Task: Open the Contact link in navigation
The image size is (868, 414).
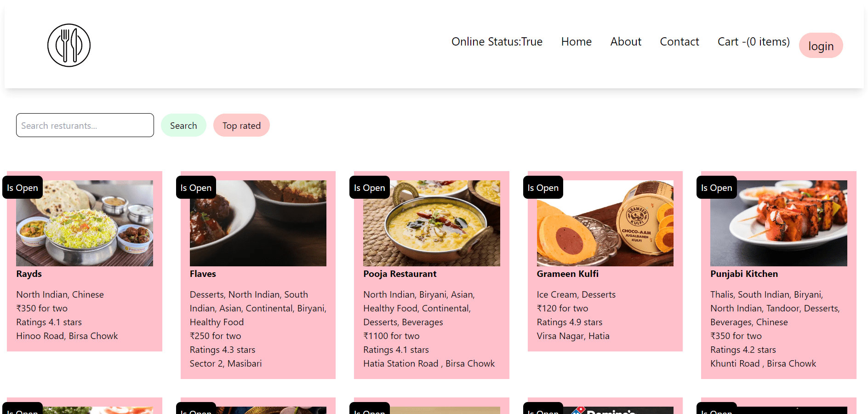Action: click(x=679, y=42)
